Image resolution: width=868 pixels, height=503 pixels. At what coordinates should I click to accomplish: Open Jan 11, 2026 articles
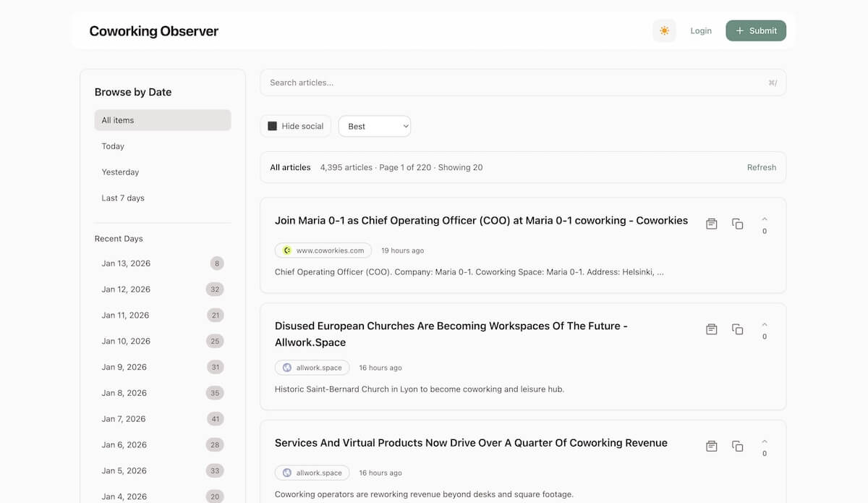163,316
